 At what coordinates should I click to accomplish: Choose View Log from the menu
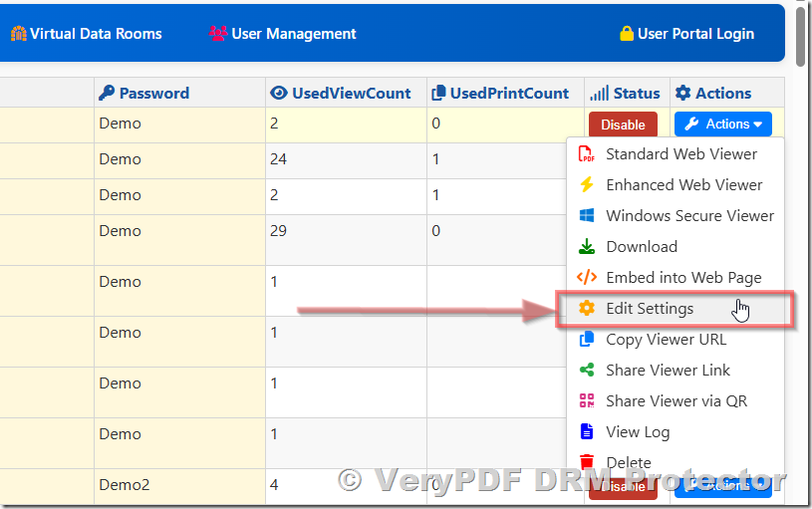tap(638, 432)
